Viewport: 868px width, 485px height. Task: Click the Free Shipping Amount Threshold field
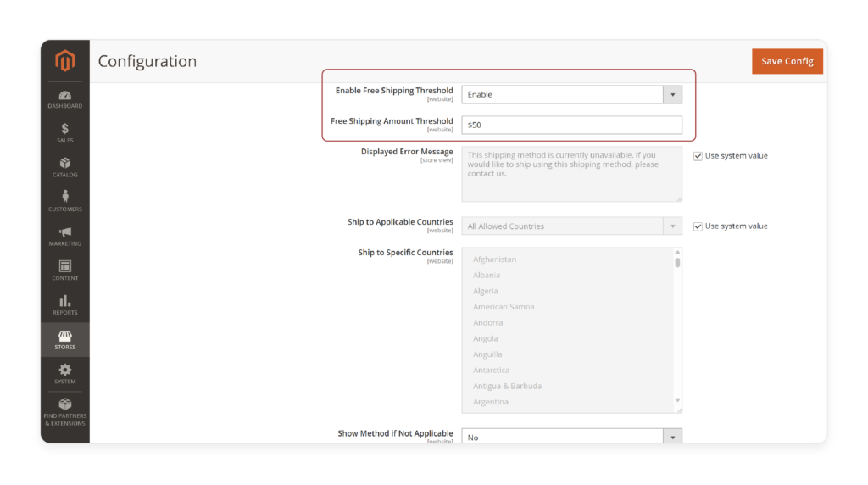pos(571,125)
